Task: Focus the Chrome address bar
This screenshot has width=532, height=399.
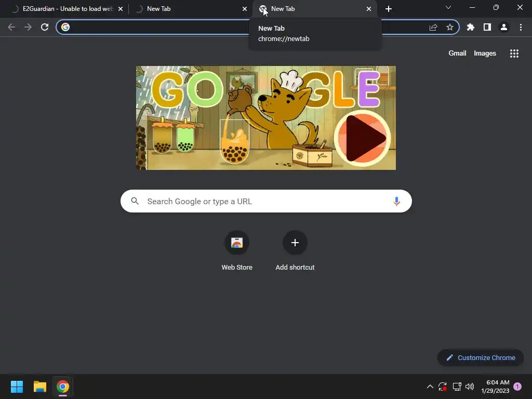Action: [x=258, y=27]
